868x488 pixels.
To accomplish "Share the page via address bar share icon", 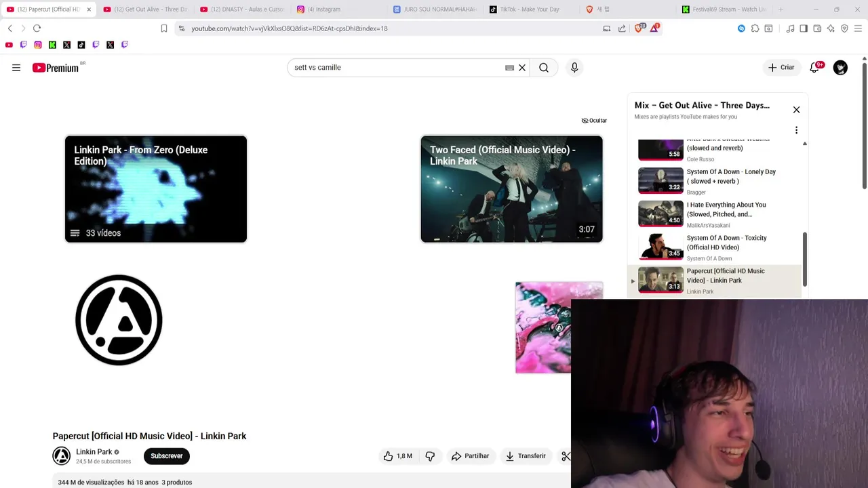I will pyautogui.click(x=622, y=28).
